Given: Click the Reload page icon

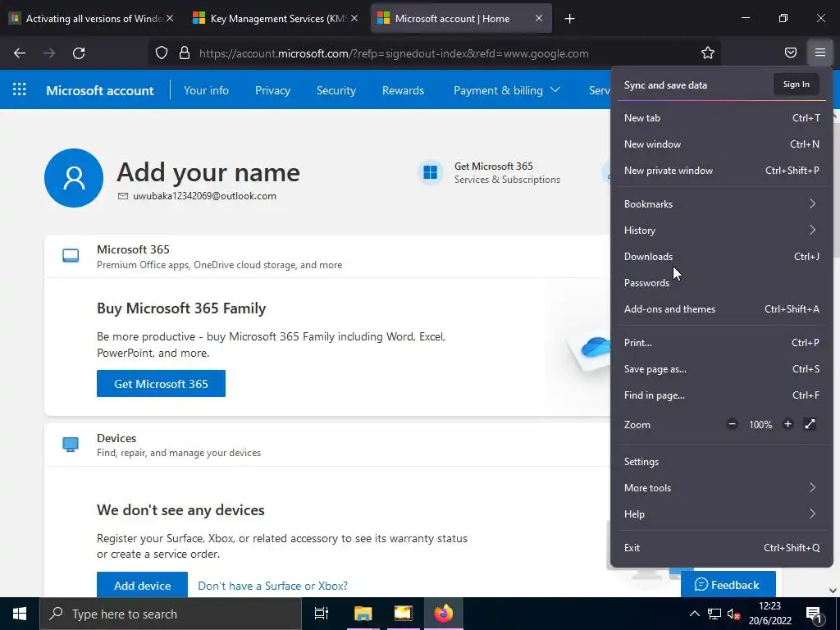Looking at the screenshot, I should [79, 53].
